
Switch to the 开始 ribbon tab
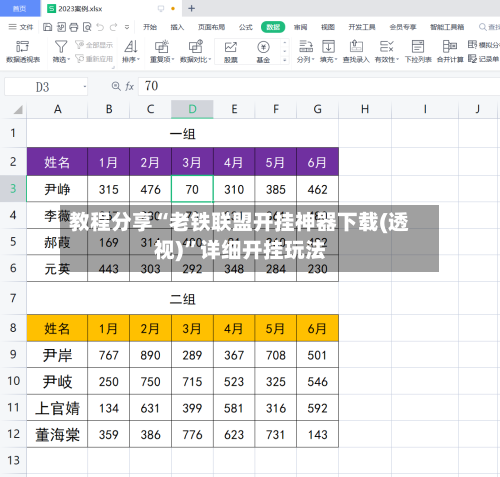[x=150, y=27]
